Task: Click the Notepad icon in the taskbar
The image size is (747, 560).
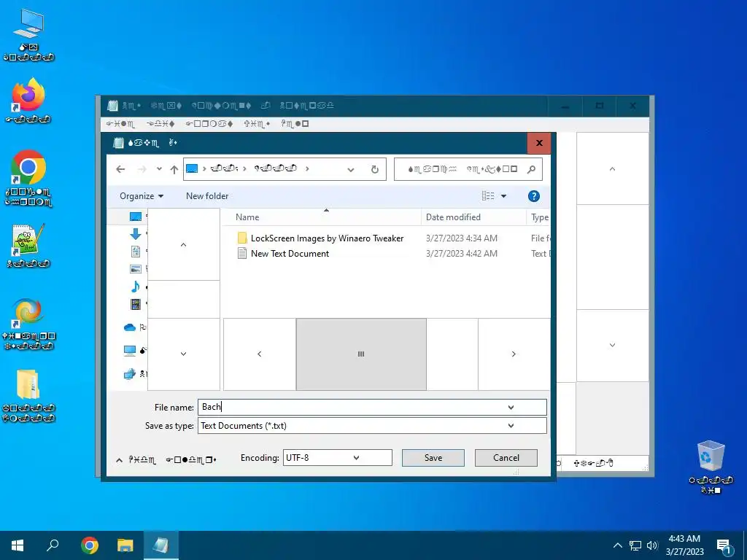Action: (160, 545)
